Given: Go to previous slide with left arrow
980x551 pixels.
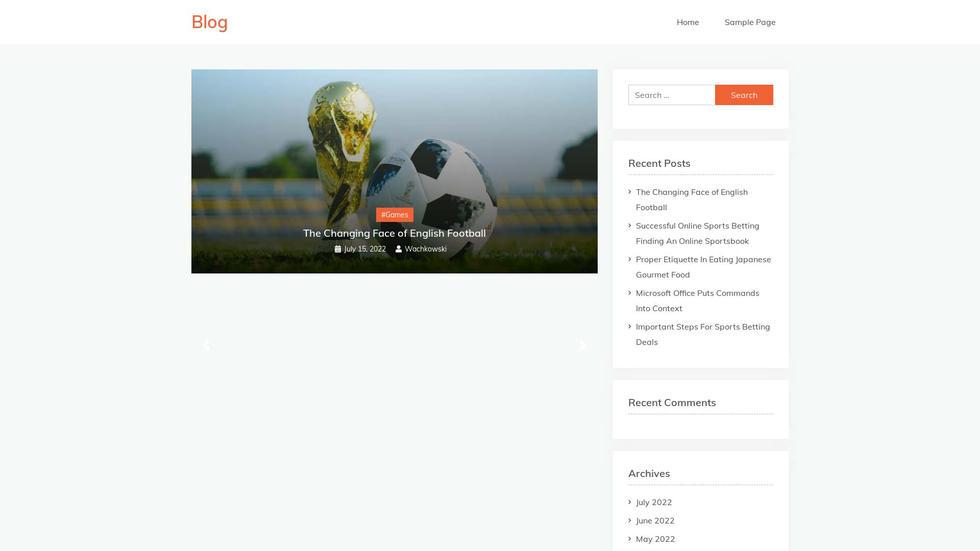Looking at the screenshot, I should click(206, 345).
